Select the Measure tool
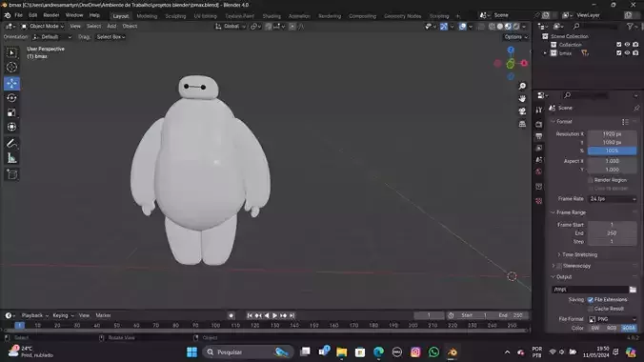 11,158
